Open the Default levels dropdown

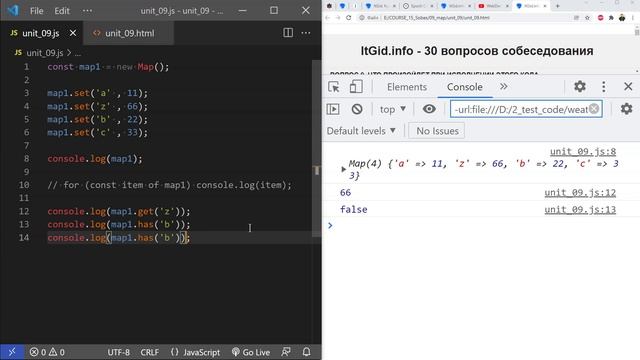coord(361,131)
